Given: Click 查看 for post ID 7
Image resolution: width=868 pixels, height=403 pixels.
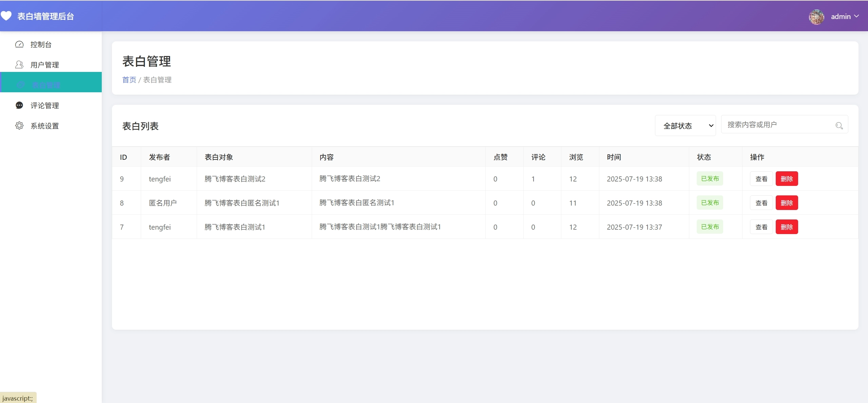Looking at the screenshot, I should [x=761, y=227].
